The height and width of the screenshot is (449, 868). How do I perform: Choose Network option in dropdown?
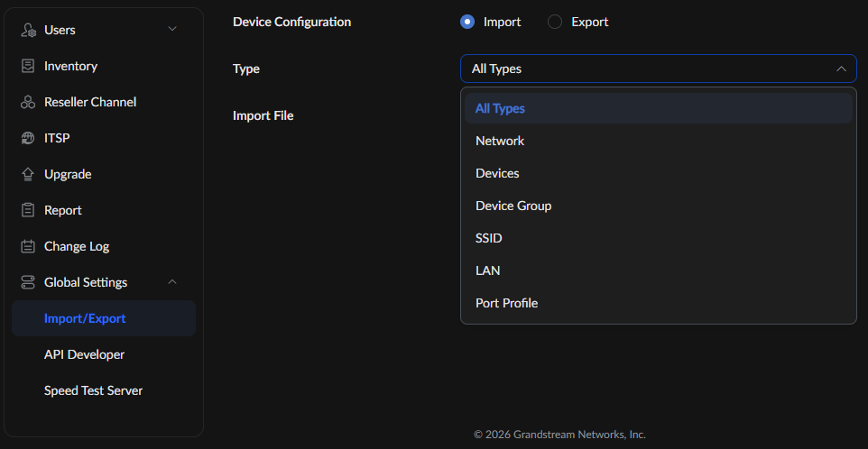point(658,141)
